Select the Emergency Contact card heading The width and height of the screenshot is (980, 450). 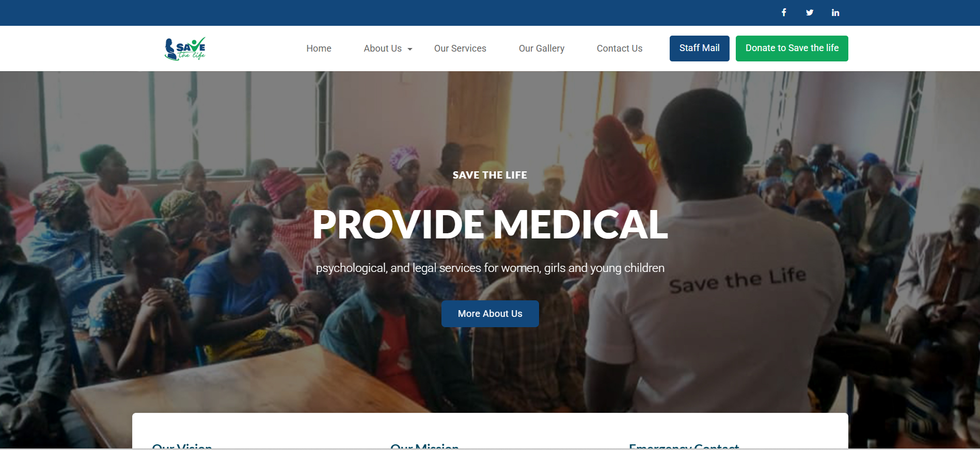pos(684,446)
